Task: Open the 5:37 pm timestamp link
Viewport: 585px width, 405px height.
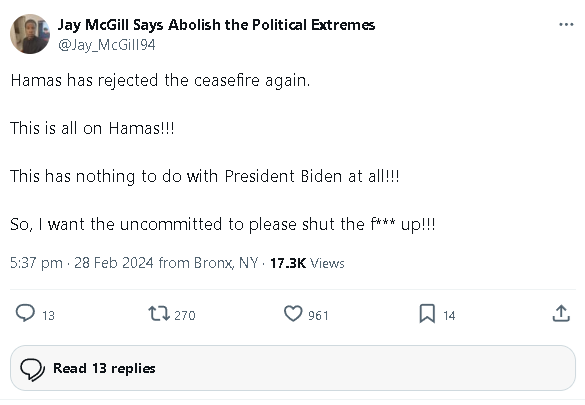Action: [x=36, y=263]
